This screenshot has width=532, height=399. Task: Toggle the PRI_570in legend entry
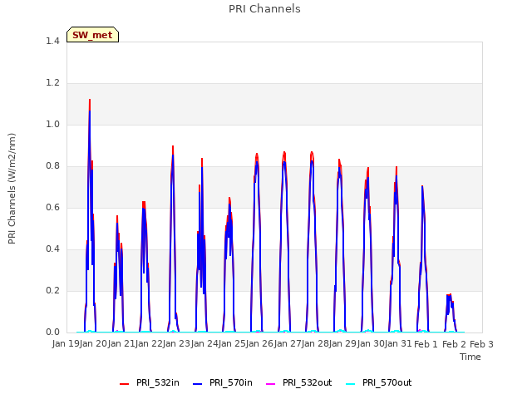223,382
